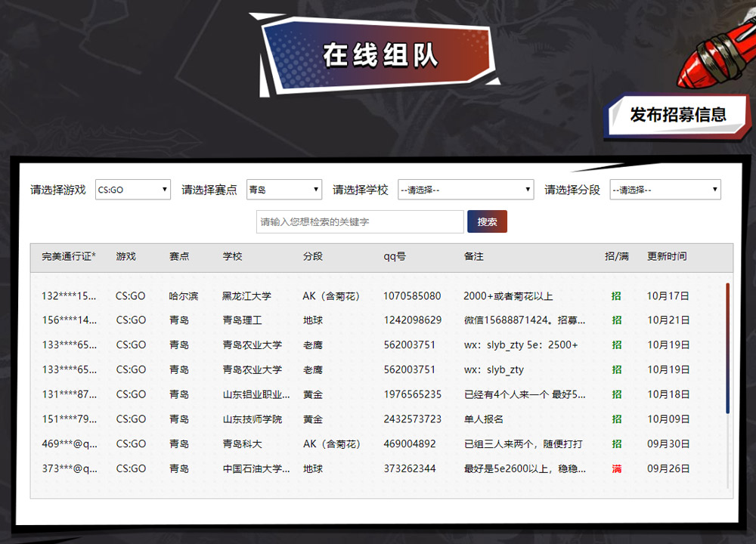Select QQ number 1242098629
Viewport: 756px width, 544px height.
point(412,320)
